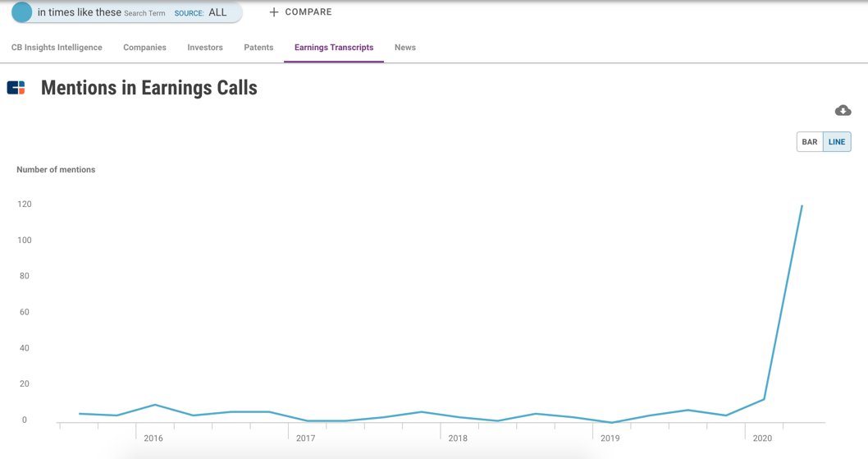Click the 2016 x-axis label
Image resolution: width=868 pixels, height=459 pixels.
point(153,438)
